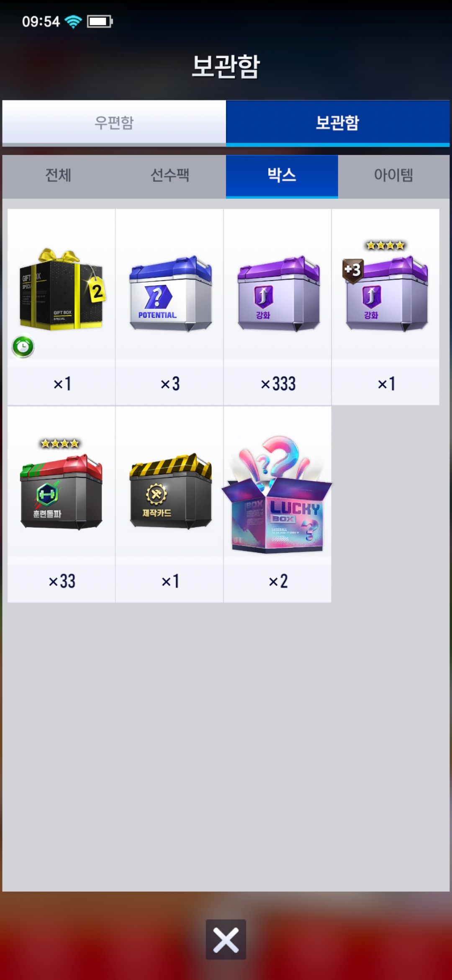Open the purple 강화 box with 333 count
The width and height of the screenshot is (452, 980).
point(278,293)
